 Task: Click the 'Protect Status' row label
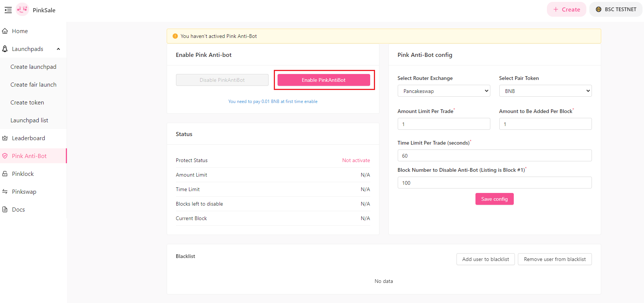click(192, 160)
